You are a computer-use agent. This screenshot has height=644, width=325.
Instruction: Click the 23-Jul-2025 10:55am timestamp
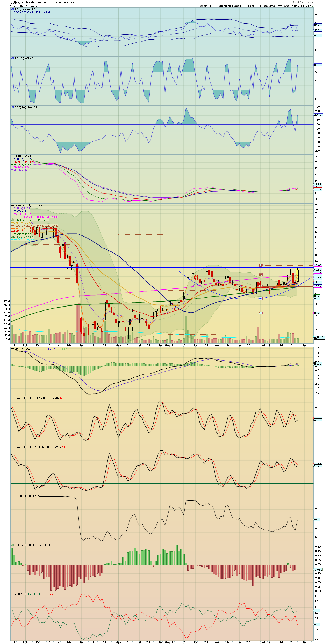24,6
